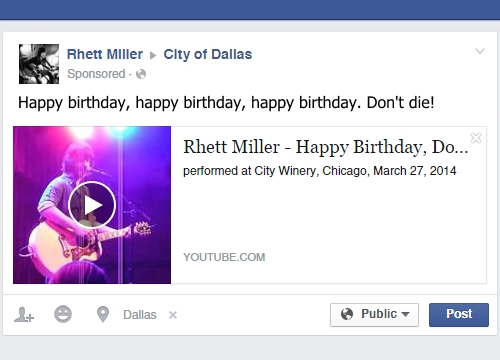Click the Rhett Miller profile picture
This screenshot has height=360, width=500.
39,64
